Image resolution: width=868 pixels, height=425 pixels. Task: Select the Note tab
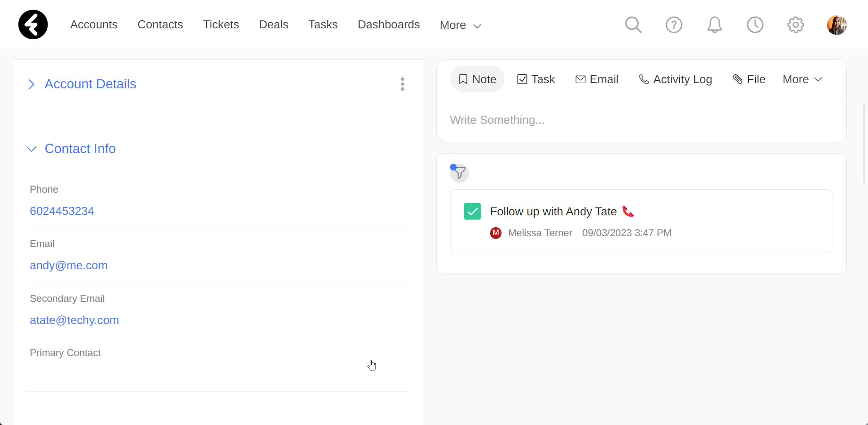(477, 79)
